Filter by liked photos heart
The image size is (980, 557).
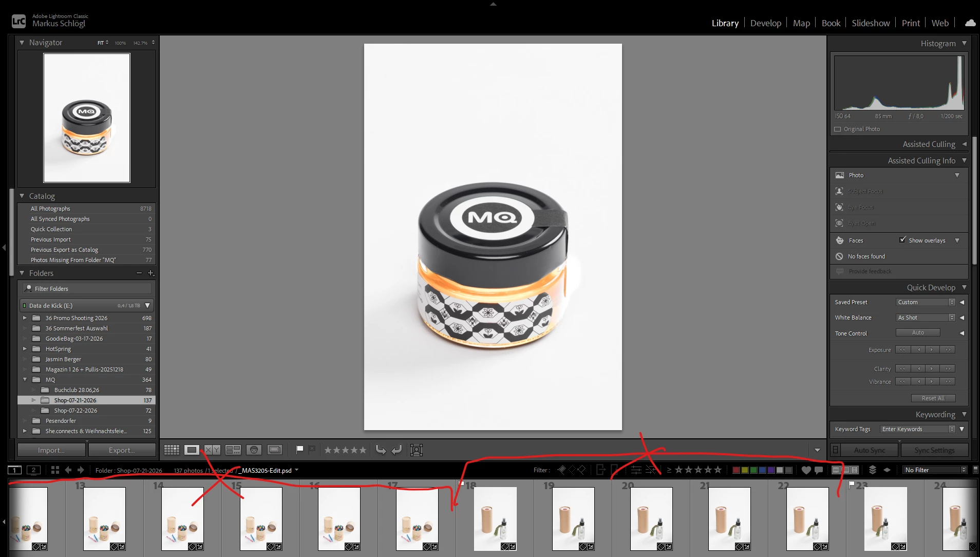pos(806,470)
